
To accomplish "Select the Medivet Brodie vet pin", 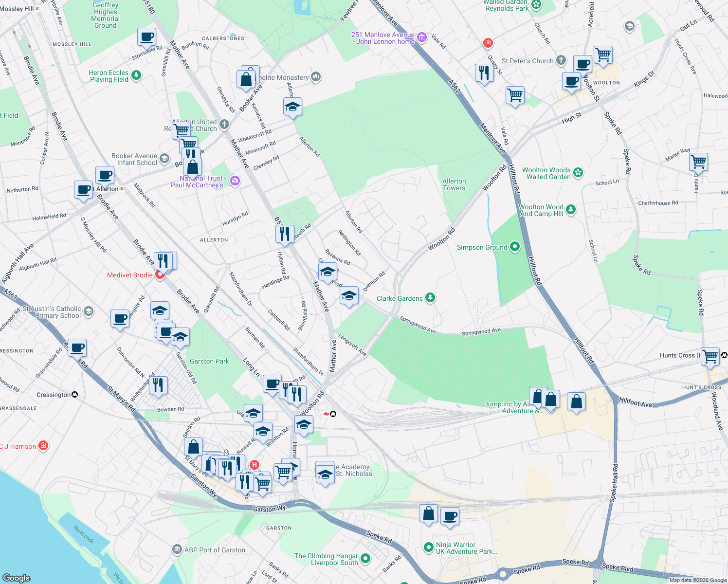I will pos(160,275).
